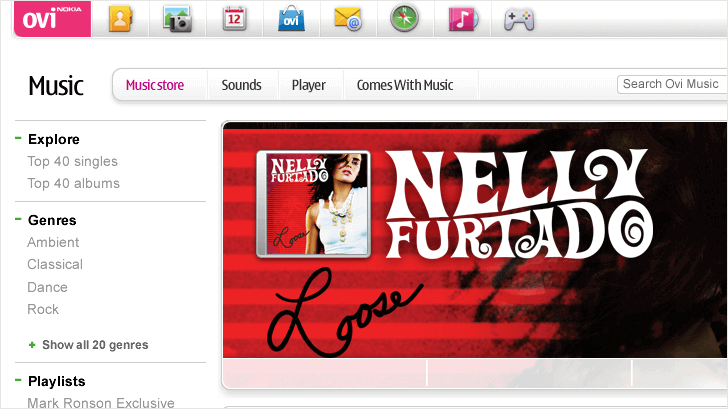The image size is (728, 409).
Task: Switch to the Player tab
Action: (x=308, y=85)
